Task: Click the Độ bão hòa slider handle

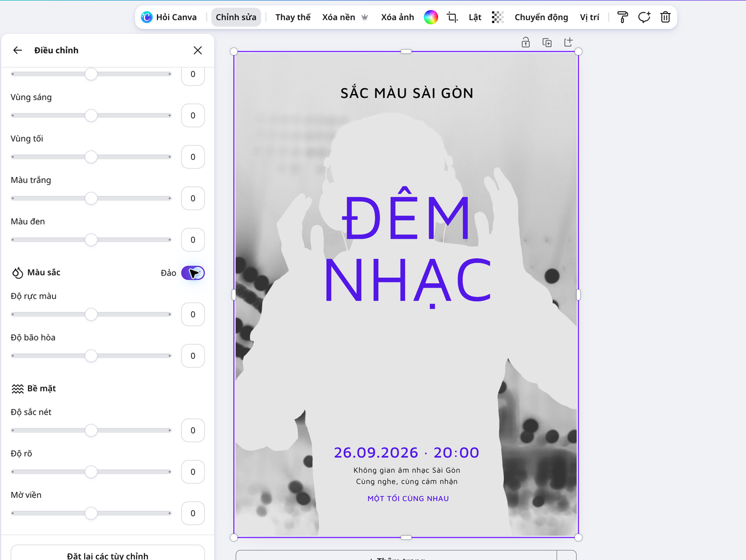Action: point(91,356)
